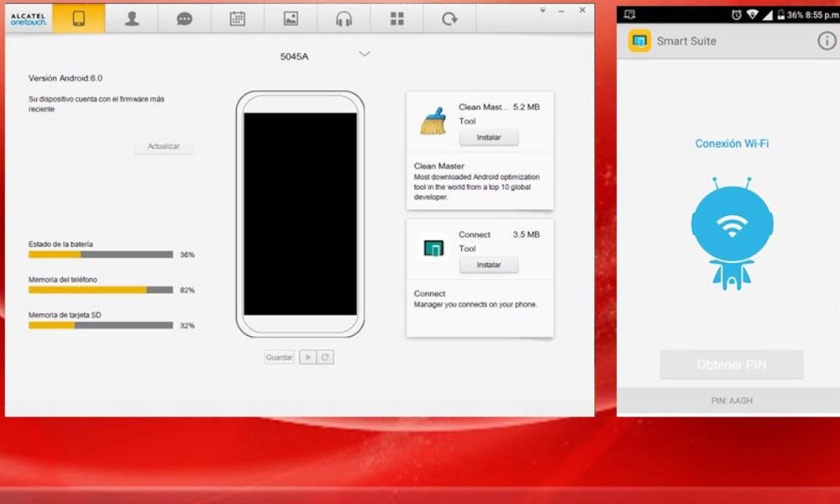Screen dimensions: 840x504
Task: Click the 3.5 MB size label
Action: coord(526,234)
